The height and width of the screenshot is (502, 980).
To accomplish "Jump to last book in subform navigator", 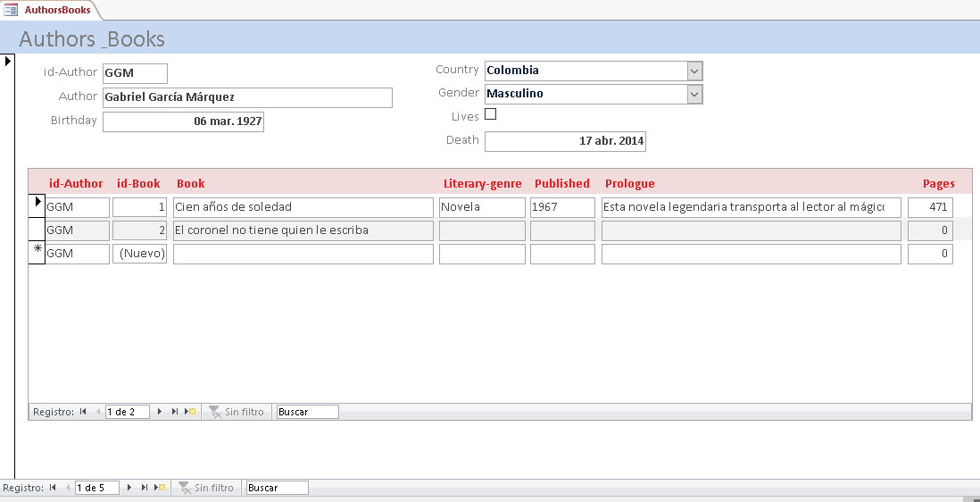I will pos(174,412).
